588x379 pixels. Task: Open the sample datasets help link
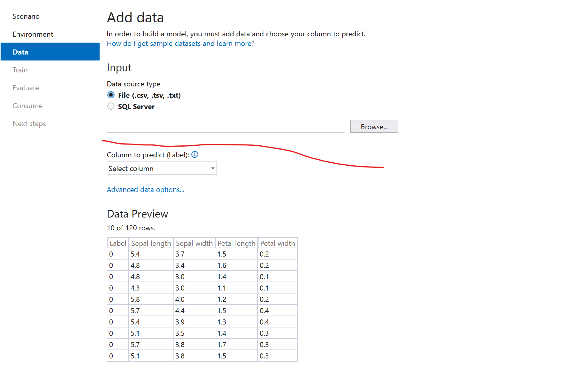(x=180, y=44)
